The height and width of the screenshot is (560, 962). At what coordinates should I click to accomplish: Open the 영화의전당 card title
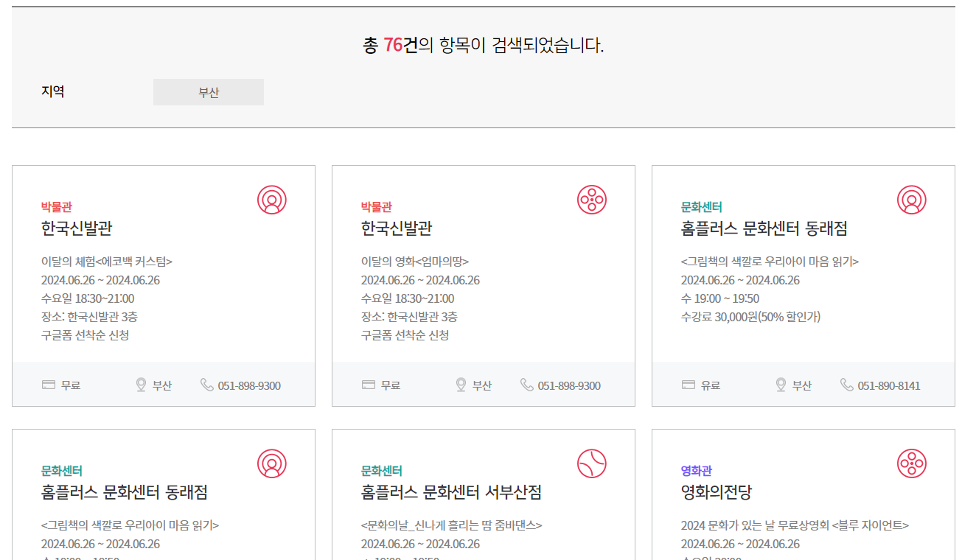717,492
